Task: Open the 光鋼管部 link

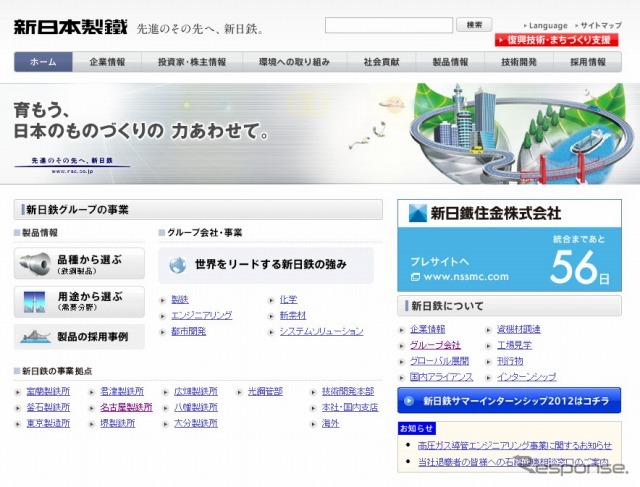Action: [265, 391]
